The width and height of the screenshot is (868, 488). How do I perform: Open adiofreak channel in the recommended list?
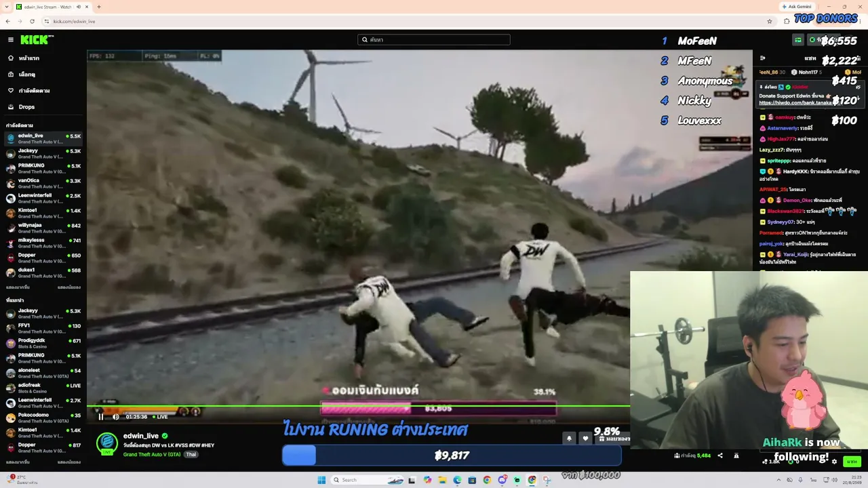pyautogui.click(x=43, y=388)
